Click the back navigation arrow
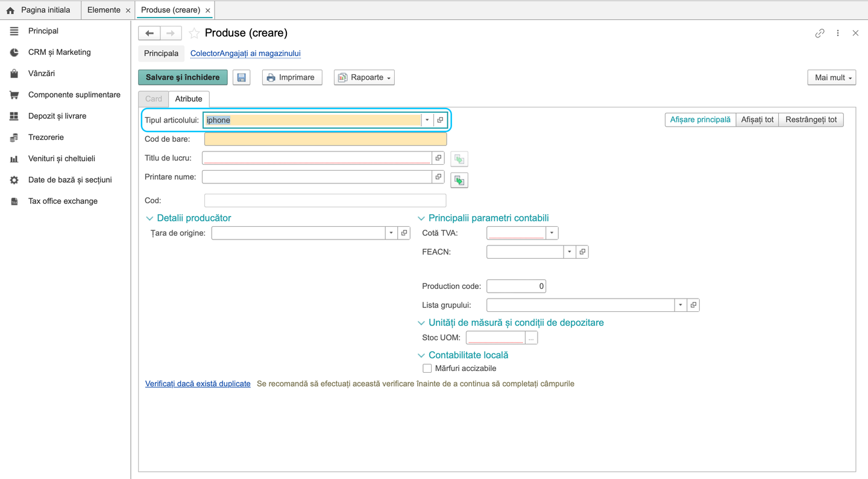This screenshot has width=868, height=479. pos(149,33)
